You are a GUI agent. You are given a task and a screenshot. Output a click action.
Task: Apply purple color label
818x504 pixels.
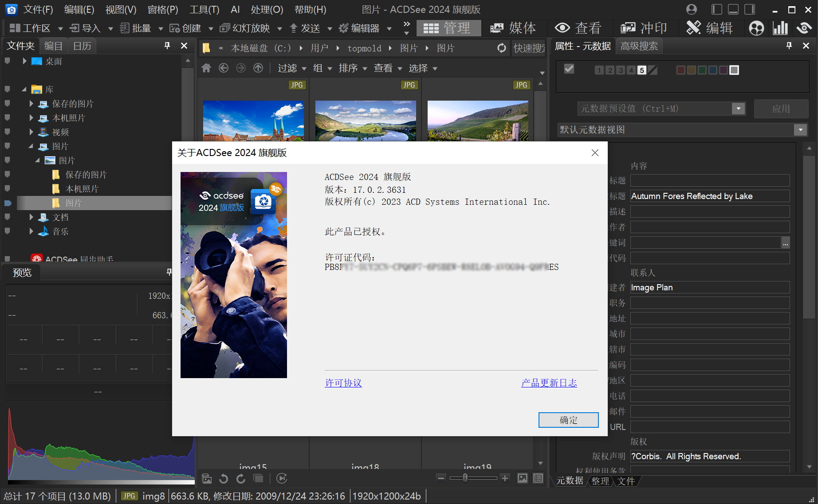click(723, 70)
